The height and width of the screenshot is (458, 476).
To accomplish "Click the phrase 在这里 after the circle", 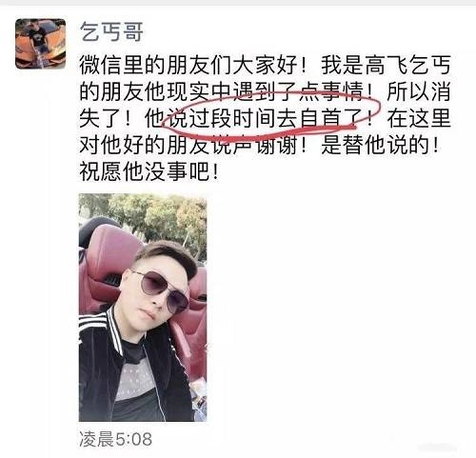I will coord(419,119).
